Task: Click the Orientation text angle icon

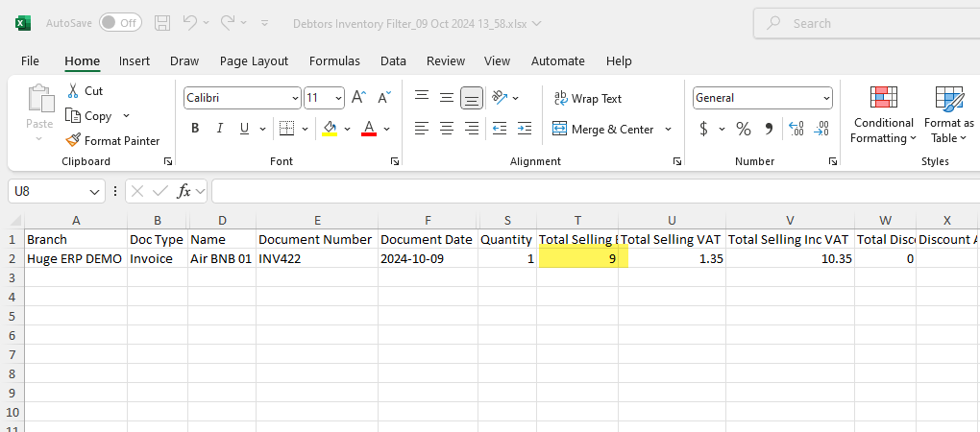Action: [500, 97]
